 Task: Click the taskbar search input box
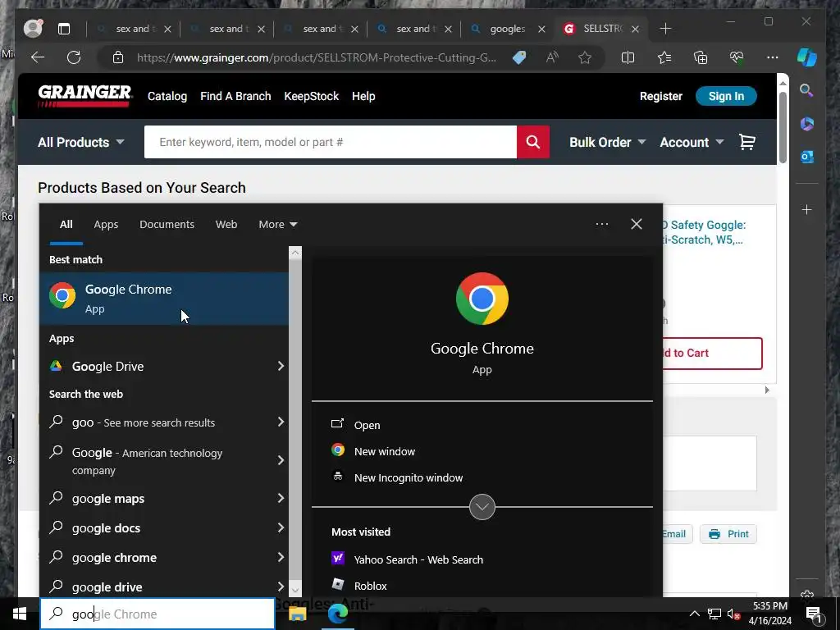[157, 614]
